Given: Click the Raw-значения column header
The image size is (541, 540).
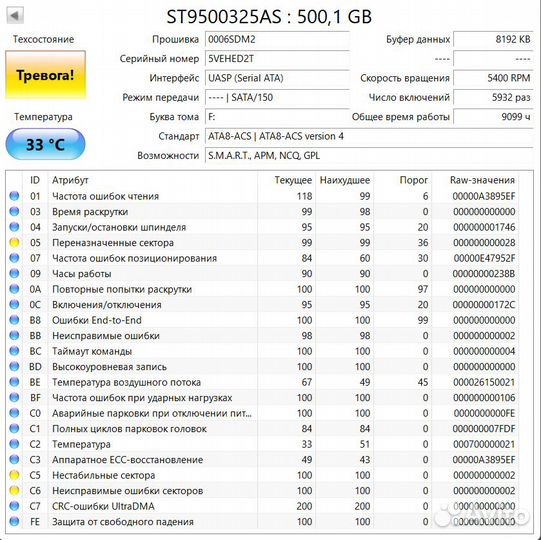Looking at the screenshot, I should coord(482,180).
